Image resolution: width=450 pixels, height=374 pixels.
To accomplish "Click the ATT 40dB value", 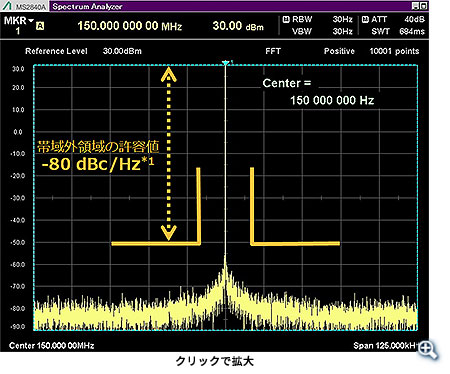I will click(414, 19).
